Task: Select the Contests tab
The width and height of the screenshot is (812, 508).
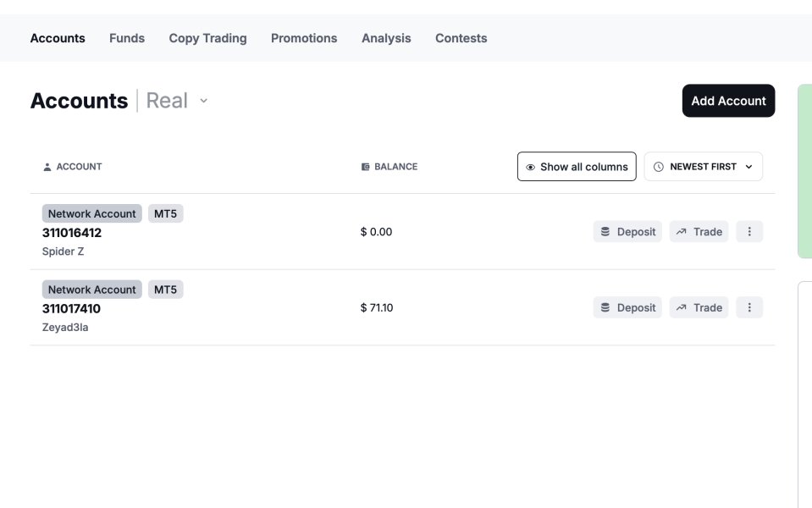Action: (x=461, y=38)
